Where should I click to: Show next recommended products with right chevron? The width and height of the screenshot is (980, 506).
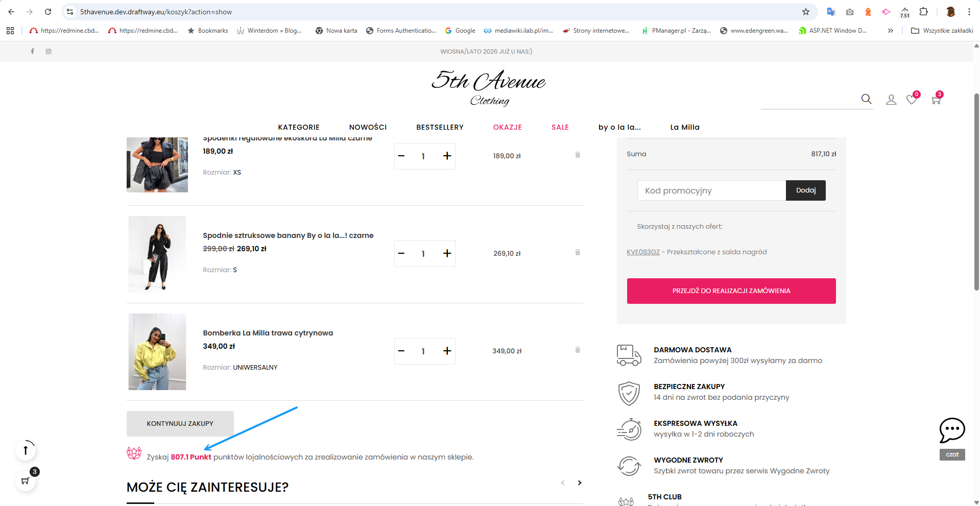point(580,483)
